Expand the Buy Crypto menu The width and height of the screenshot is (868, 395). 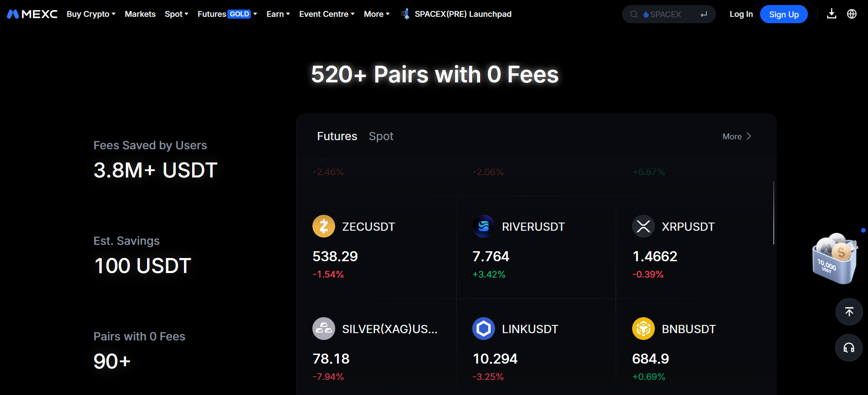pos(91,14)
